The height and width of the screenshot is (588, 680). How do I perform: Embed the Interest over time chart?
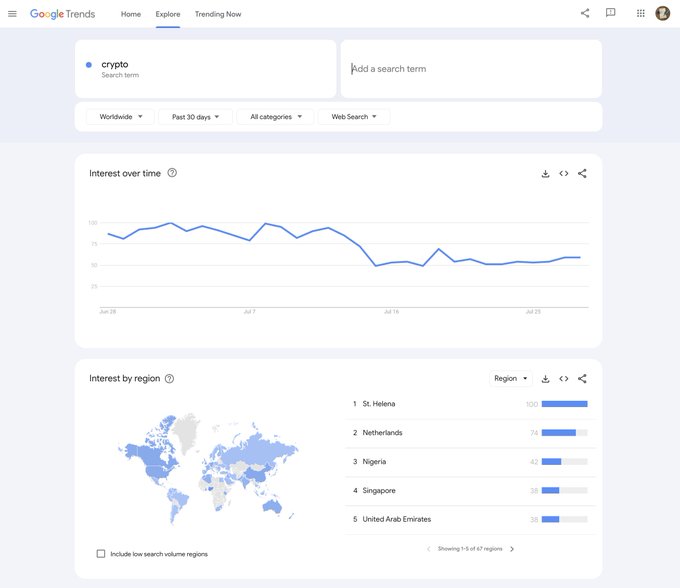(x=564, y=173)
